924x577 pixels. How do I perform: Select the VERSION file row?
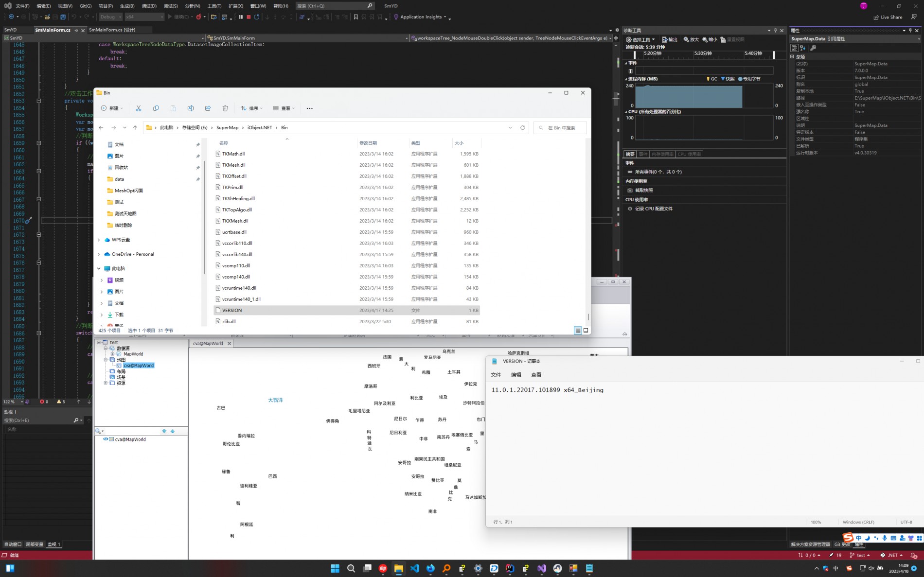coord(347,310)
